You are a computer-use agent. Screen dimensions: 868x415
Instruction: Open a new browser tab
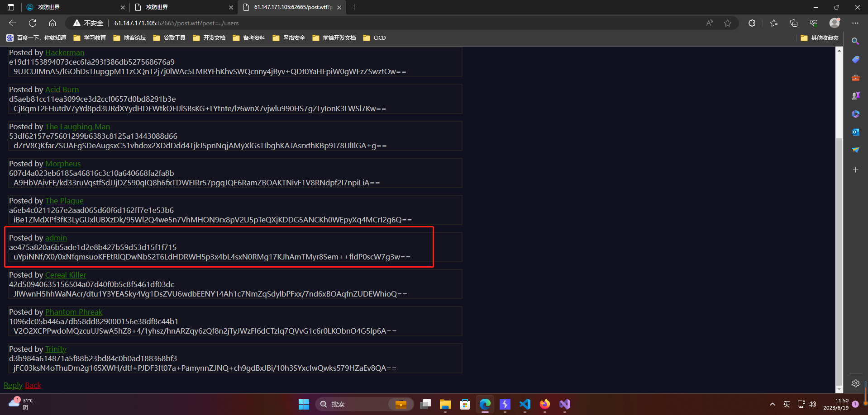tap(354, 7)
